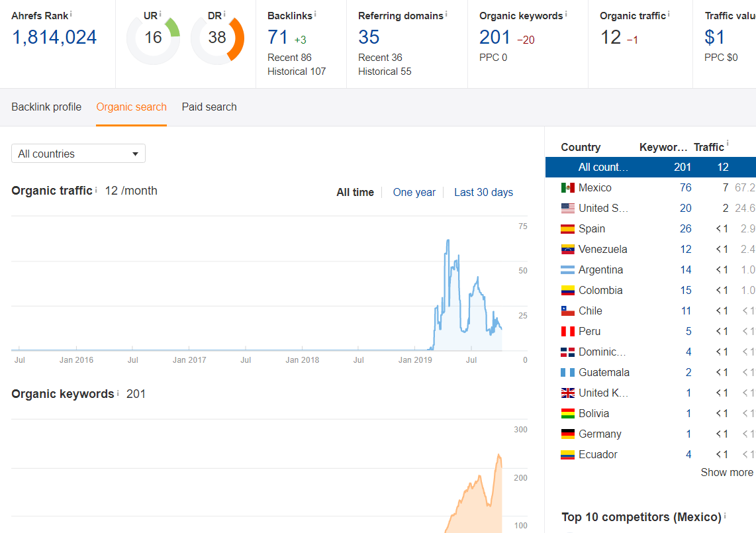Click the Venezuela flag icon
The height and width of the screenshot is (533, 756).
pos(567,250)
